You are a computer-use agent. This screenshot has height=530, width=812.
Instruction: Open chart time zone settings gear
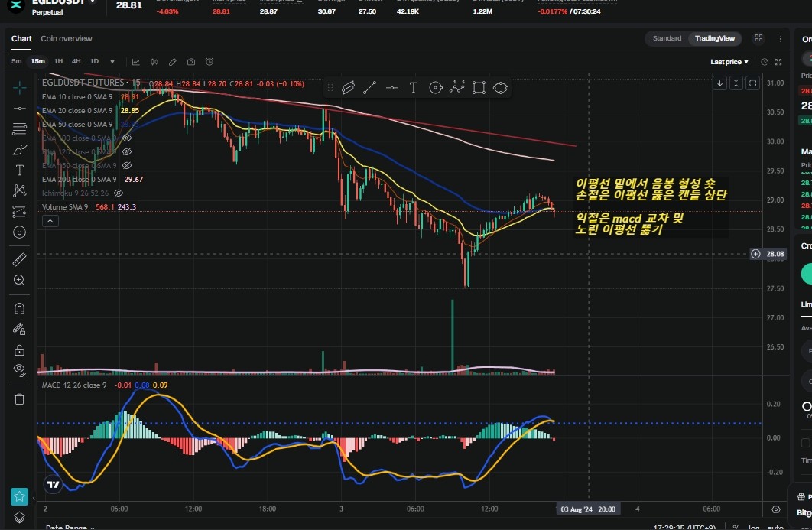776,509
